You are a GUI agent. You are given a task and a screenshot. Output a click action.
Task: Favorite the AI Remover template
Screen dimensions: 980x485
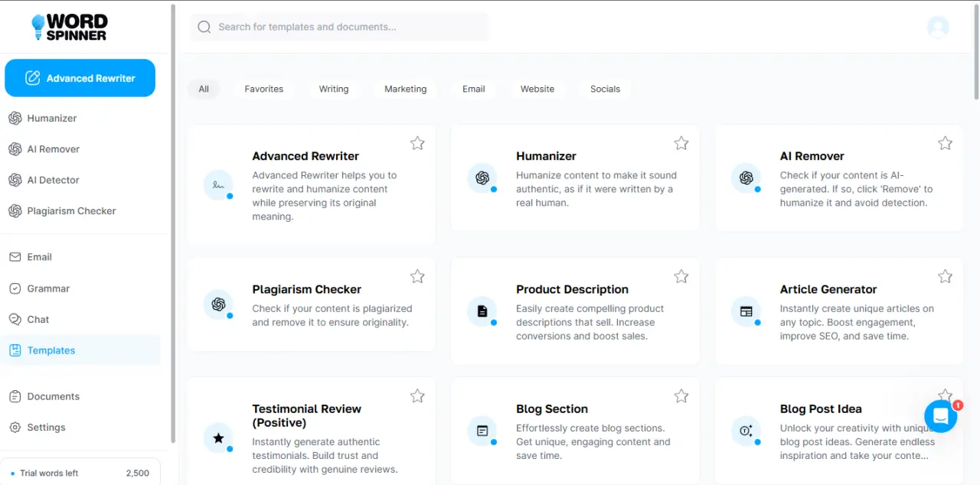(x=946, y=143)
